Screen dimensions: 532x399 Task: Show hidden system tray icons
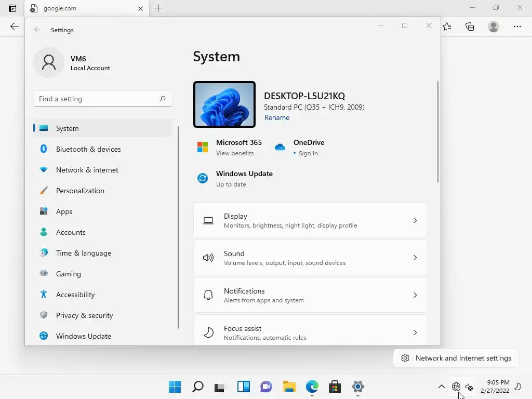tap(442, 387)
